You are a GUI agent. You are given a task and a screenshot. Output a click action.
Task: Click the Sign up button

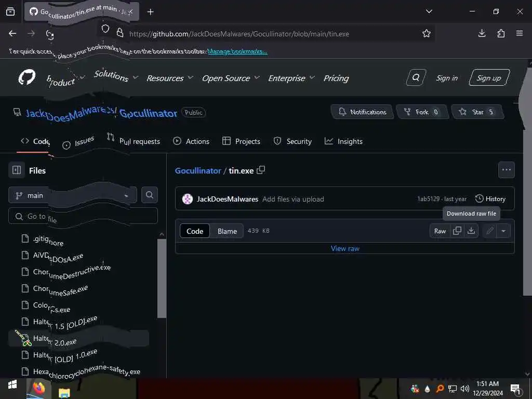click(x=489, y=78)
